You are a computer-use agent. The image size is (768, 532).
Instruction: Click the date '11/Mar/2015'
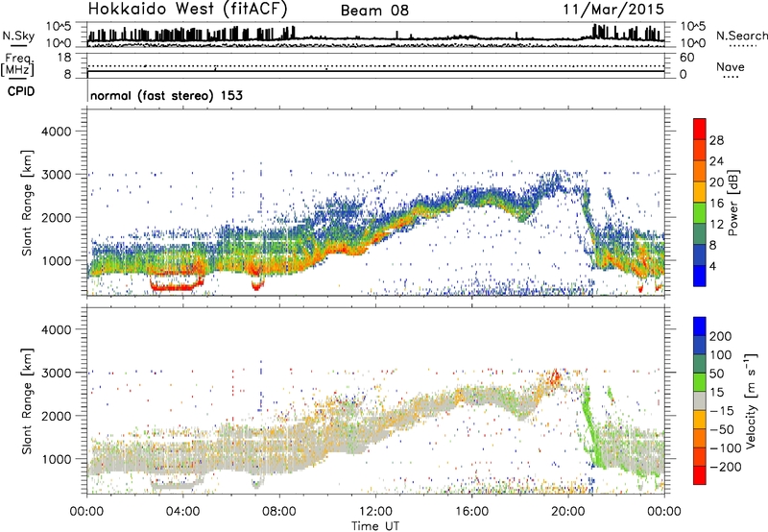click(x=613, y=9)
